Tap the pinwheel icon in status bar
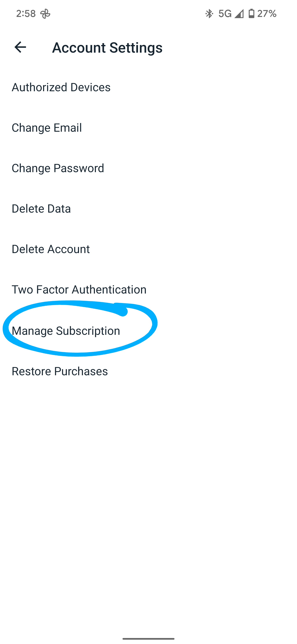This screenshot has width=297, height=644. (x=45, y=13)
